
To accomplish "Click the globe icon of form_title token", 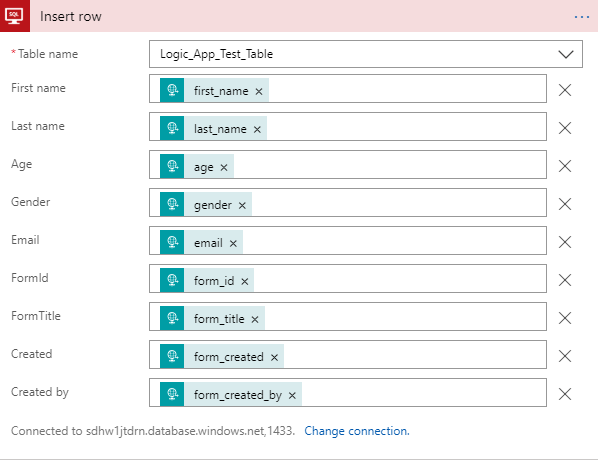I will tap(172, 318).
